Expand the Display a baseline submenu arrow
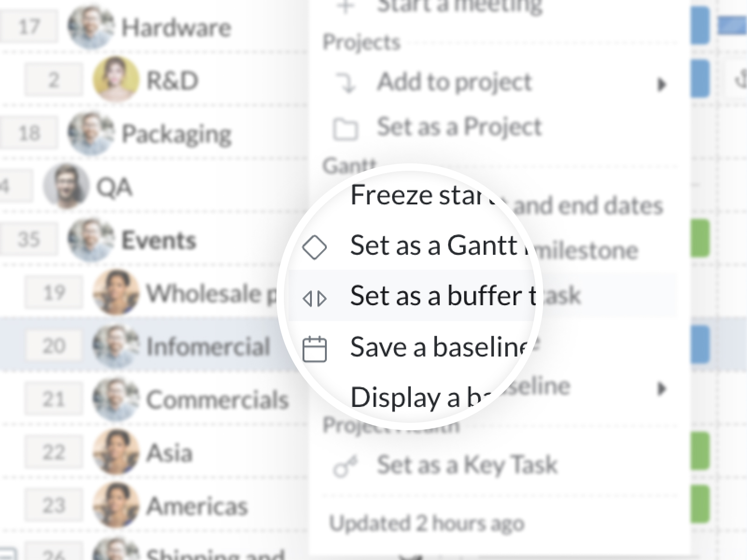 [661, 389]
